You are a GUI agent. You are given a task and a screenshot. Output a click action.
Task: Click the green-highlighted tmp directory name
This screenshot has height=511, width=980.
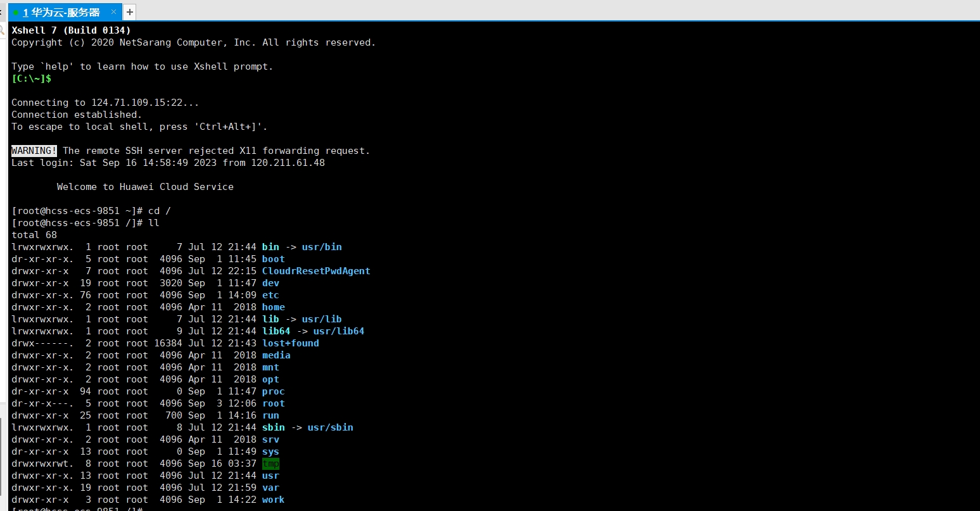[x=270, y=464]
